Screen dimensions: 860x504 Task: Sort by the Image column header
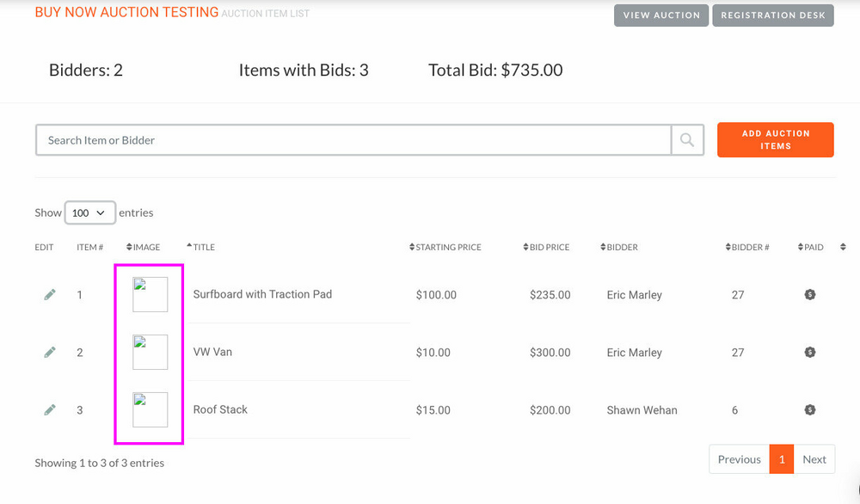click(x=144, y=248)
